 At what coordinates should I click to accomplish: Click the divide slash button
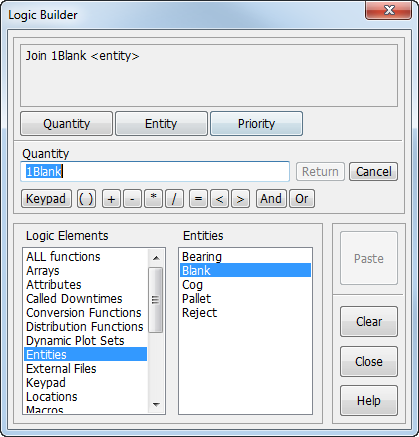pos(174,199)
